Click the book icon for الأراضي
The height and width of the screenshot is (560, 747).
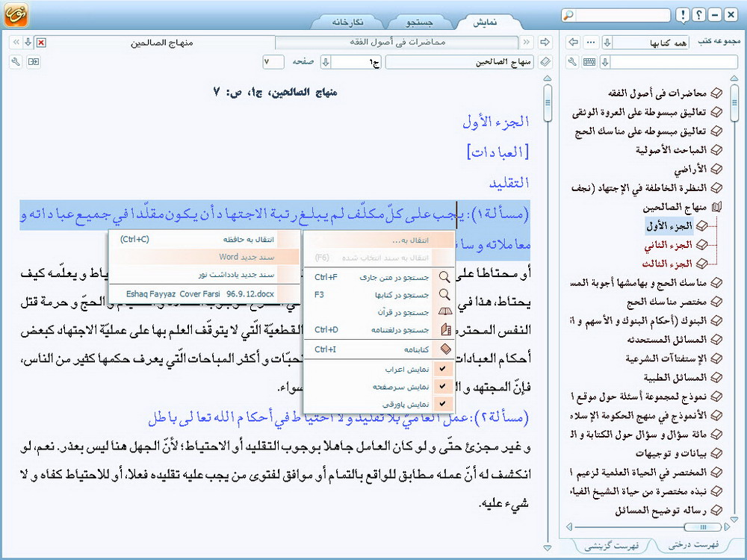(x=716, y=169)
